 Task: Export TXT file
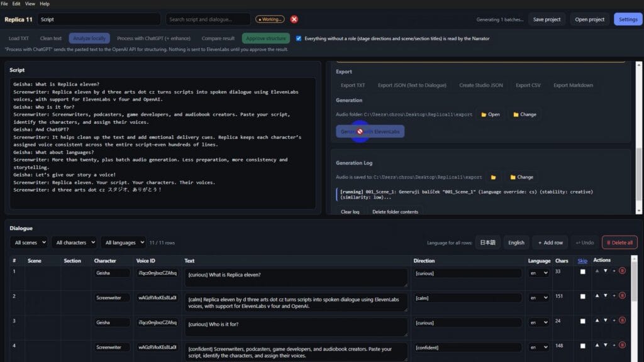352,85
